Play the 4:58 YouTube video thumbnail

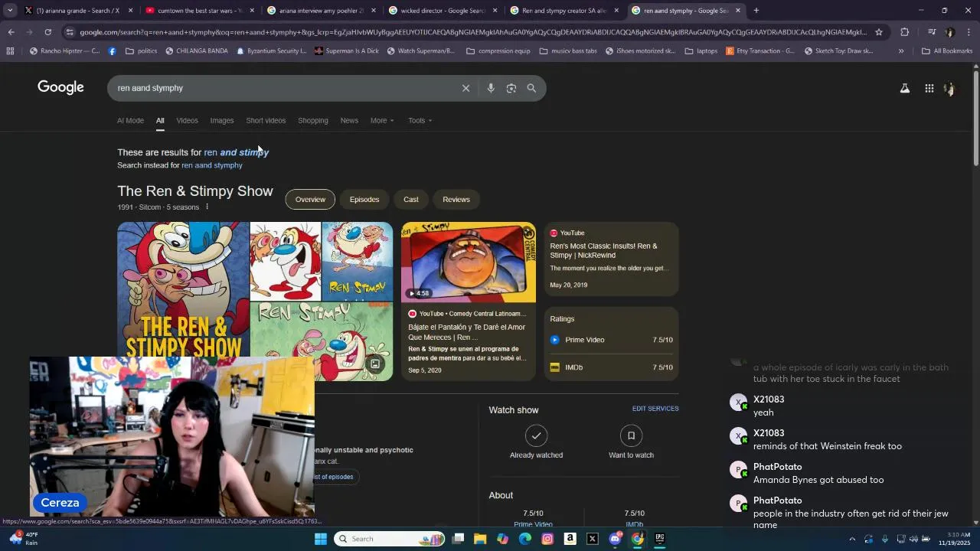point(469,262)
